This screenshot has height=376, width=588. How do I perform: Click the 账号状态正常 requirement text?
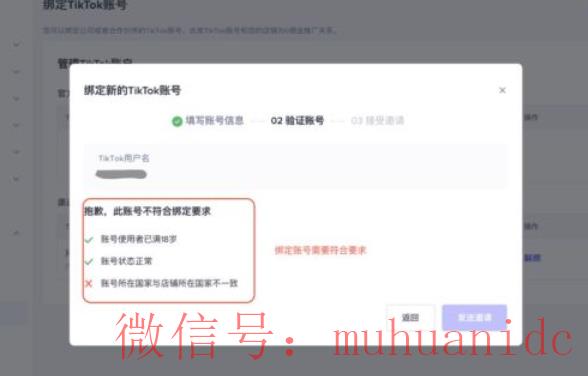tap(126, 261)
